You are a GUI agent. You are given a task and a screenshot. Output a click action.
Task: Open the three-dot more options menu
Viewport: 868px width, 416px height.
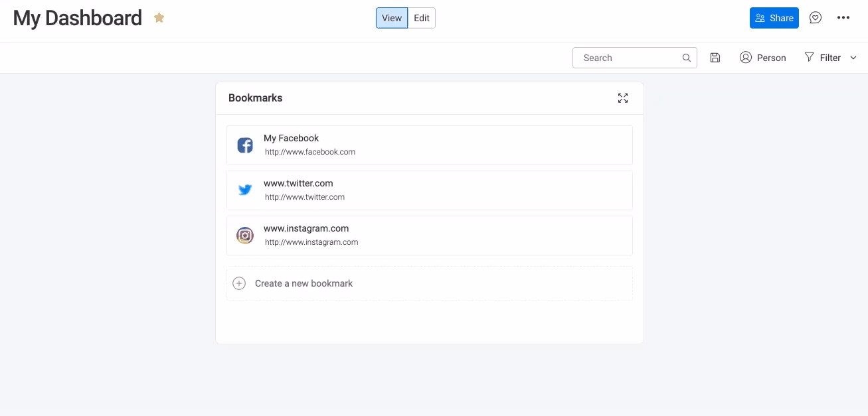[x=843, y=18]
